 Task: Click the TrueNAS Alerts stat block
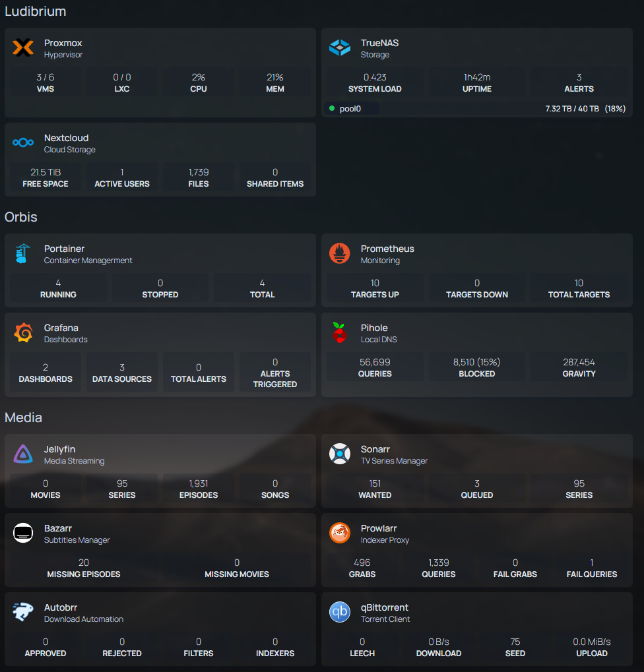[579, 82]
